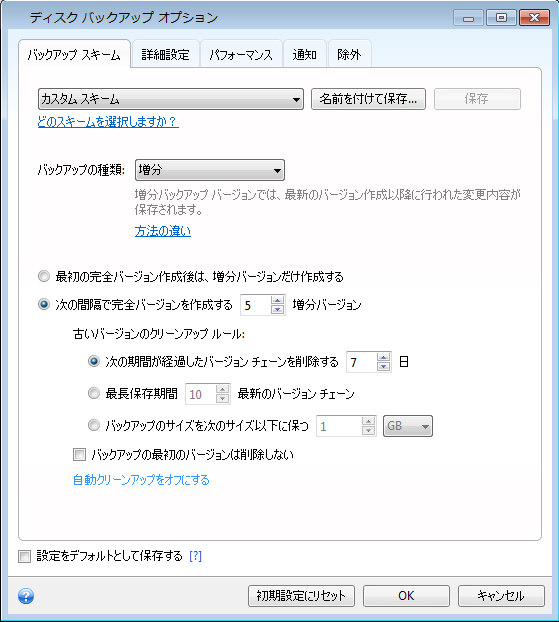Viewport: 559px width, 622px height.
Task: Decrease the 増分バージョン count spinner
Action: pos(278,310)
